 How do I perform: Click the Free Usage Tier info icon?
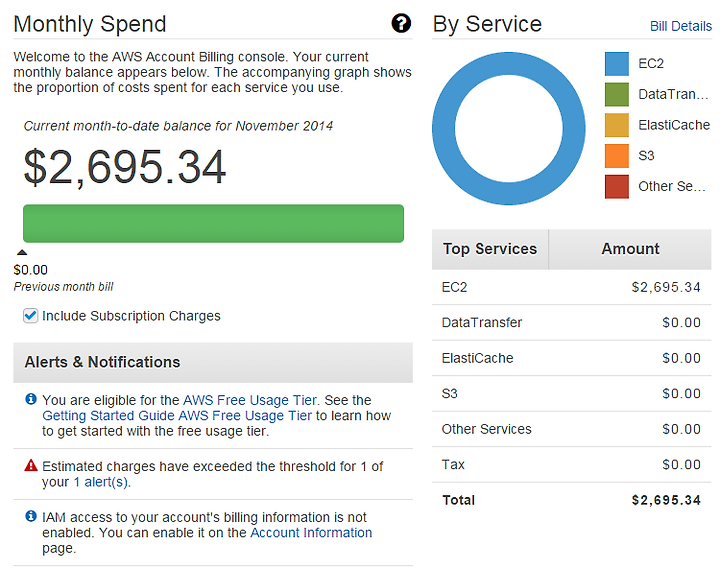pyautogui.click(x=31, y=399)
